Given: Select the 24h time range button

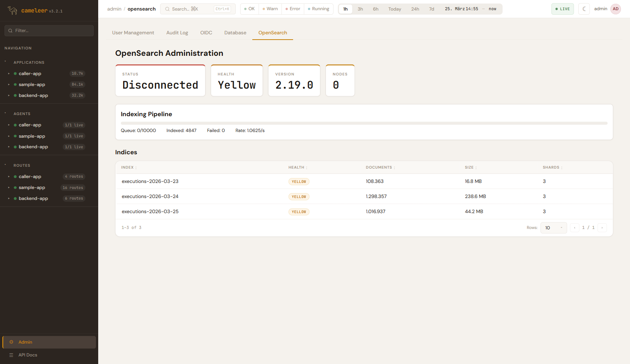Looking at the screenshot, I should tap(415, 9).
